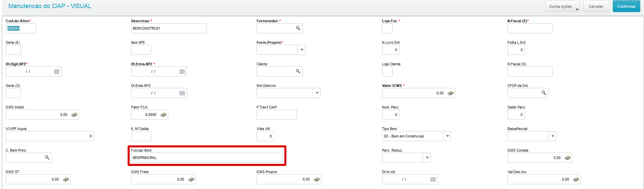The width and height of the screenshot is (644, 189).
Task: Click the Cancelar button
Action: click(596, 6)
